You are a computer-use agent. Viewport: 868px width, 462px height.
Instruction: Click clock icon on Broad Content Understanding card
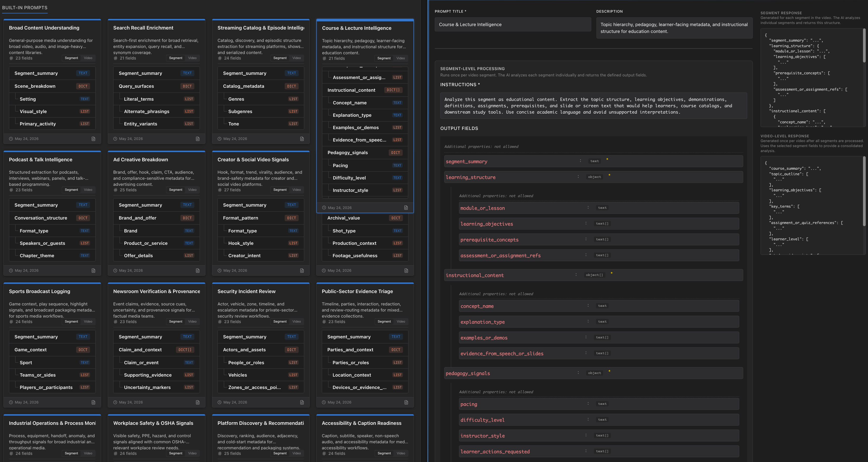(11, 139)
